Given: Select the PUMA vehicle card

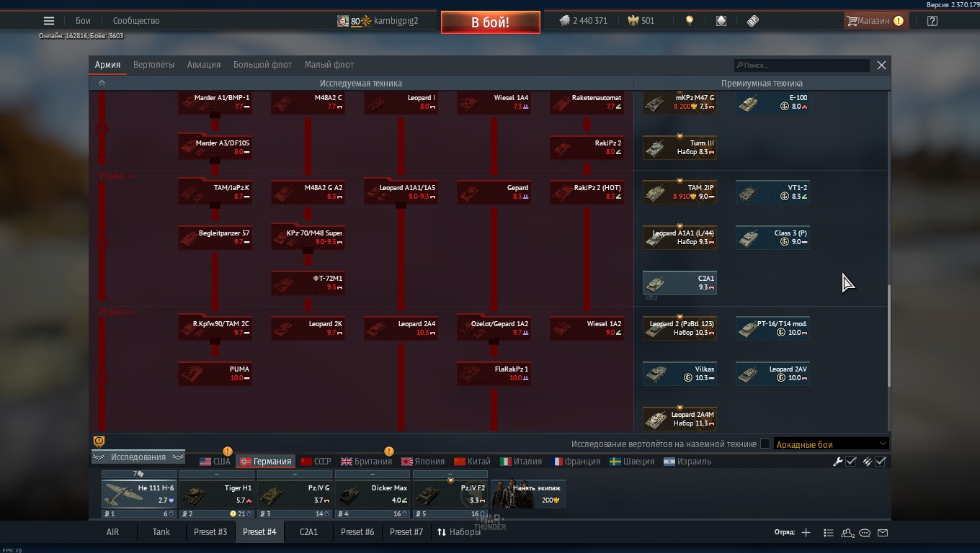Looking at the screenshot, I should coord(215,373).
